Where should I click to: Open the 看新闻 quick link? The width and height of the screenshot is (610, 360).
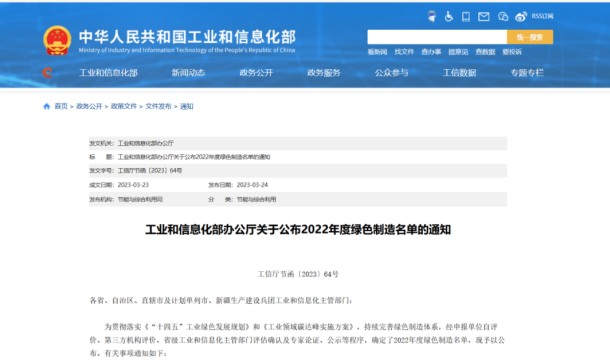[x=377, y=52]
